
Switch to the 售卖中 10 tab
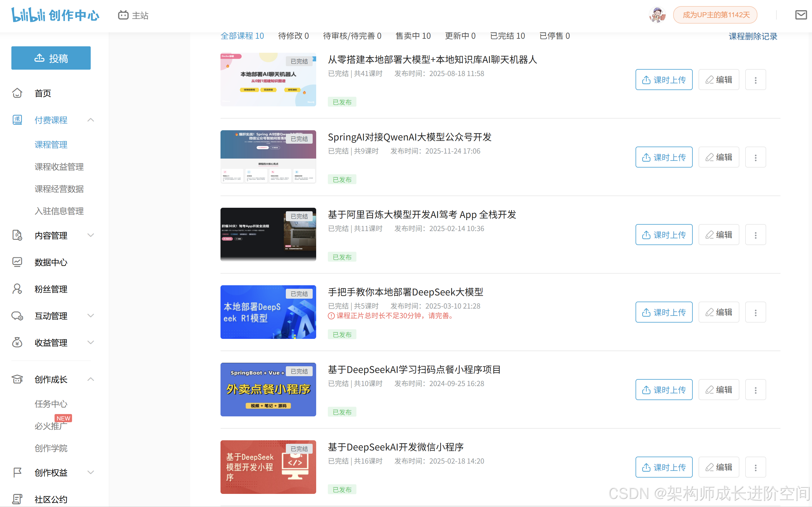tap(413, 36)
